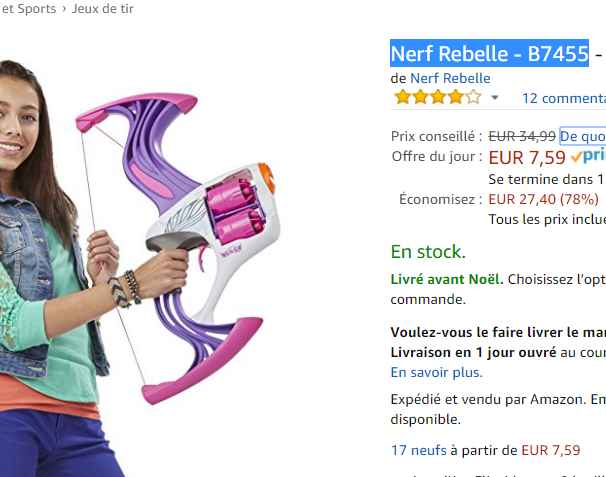Image resolution: width=606 pixels, height=477 pixels.
Task: Click the savings amount EUR 27,40 (78%)
Action: point(544,199)
